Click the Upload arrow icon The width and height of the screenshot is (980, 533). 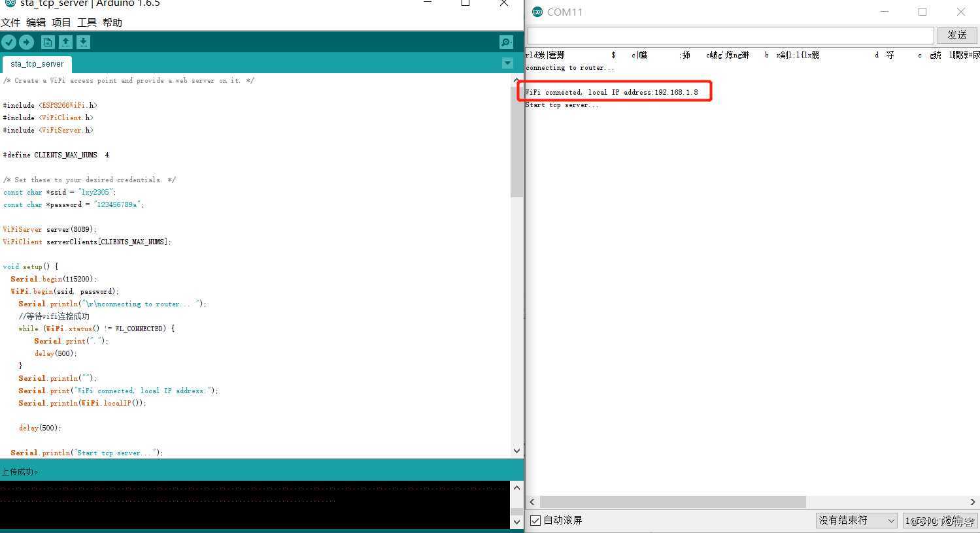(x=26, y=42)
